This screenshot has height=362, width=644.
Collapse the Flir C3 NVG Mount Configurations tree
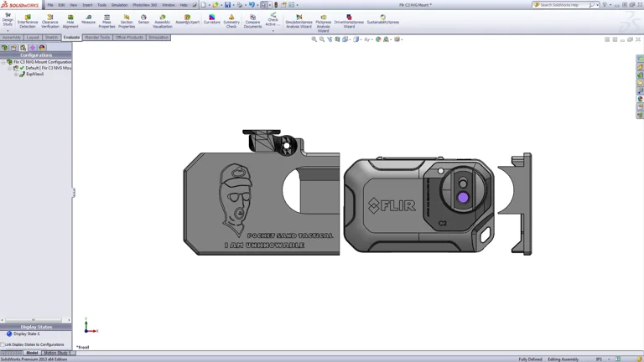3,62
